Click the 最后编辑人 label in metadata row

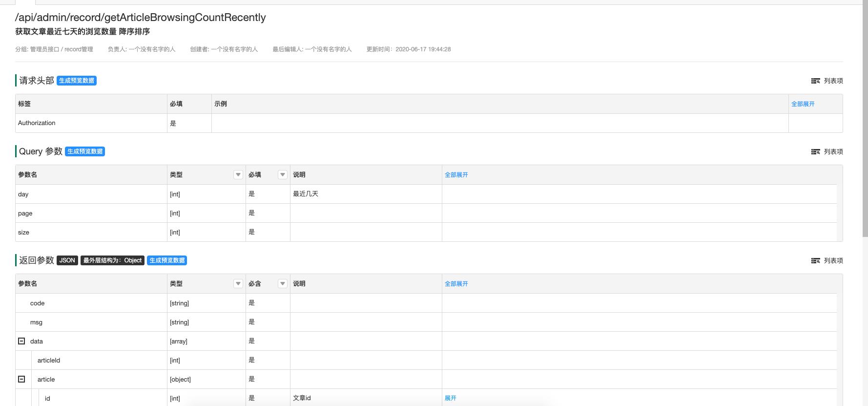pos(312,49)
